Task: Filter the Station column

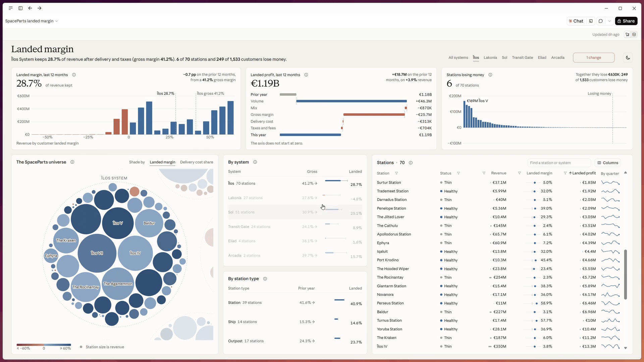Action: point(396,173)
